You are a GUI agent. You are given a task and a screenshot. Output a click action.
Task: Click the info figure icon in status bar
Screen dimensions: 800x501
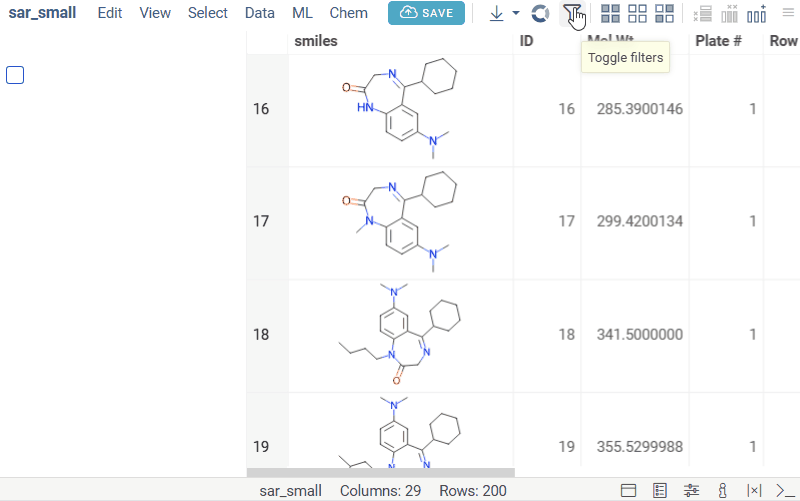pos(722,490)
